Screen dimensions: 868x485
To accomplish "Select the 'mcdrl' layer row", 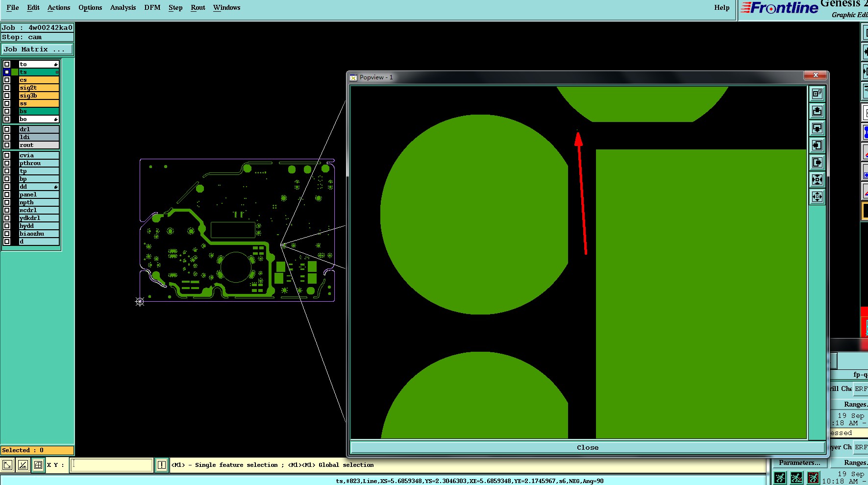I will point(39,210).
